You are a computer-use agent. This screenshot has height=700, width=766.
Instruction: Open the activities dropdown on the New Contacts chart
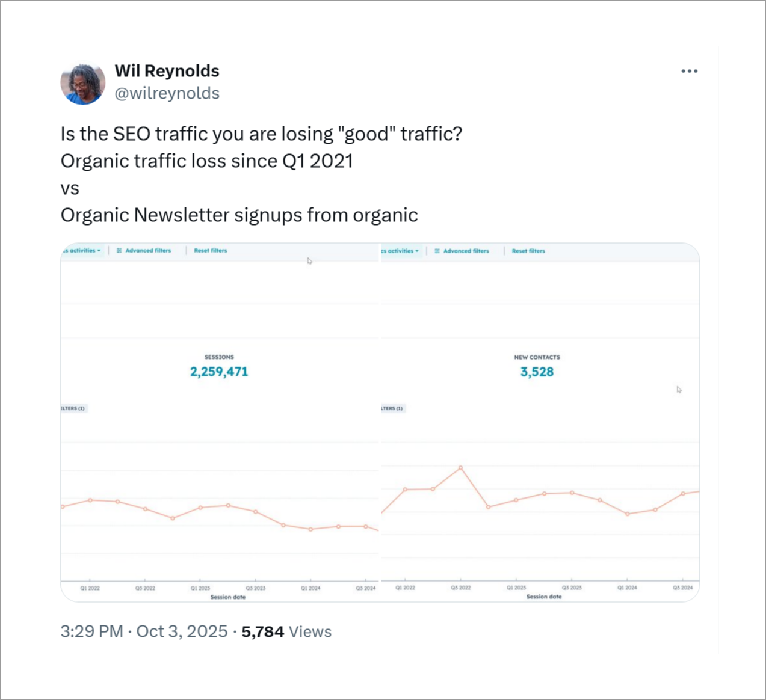point(398,251)
